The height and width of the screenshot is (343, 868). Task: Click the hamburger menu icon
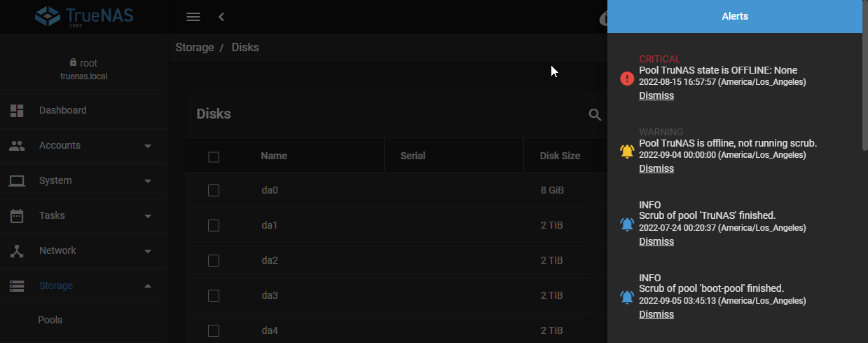point(193,17)
